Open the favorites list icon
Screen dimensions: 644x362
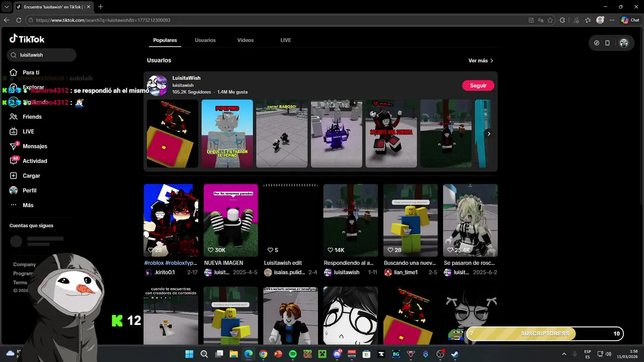pyautogui.click(x=588, y=20)
